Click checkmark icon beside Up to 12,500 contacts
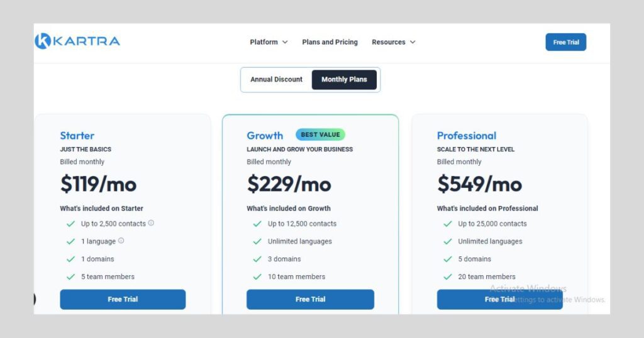Image resolution: width=644 pixels, height=338 pixels. point(257,224)
